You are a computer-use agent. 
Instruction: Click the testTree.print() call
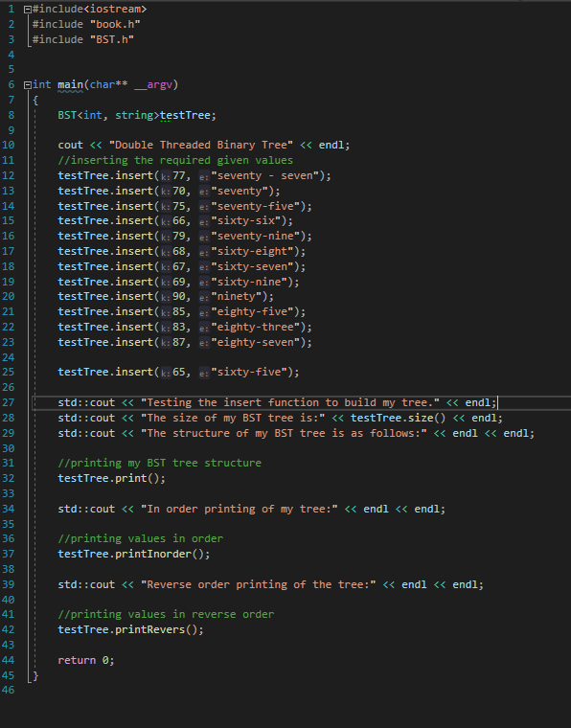click(x=111, y=478)
